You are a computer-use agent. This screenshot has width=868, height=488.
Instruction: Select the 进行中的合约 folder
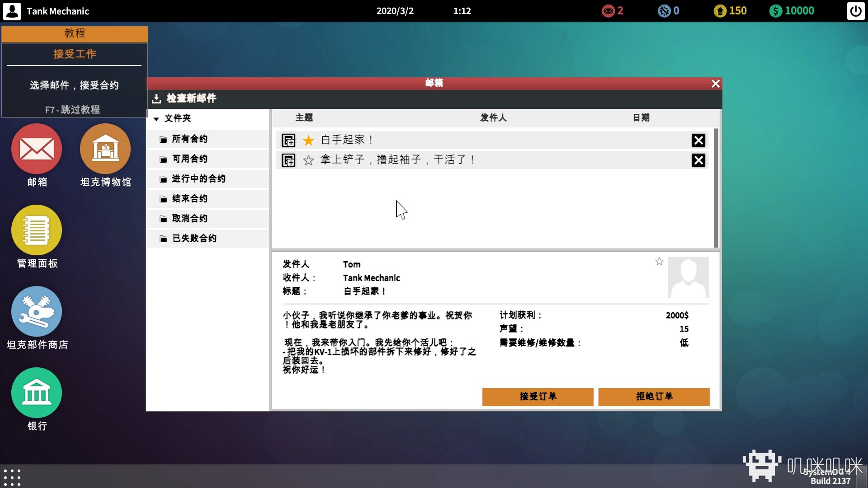tap(208, 179)
